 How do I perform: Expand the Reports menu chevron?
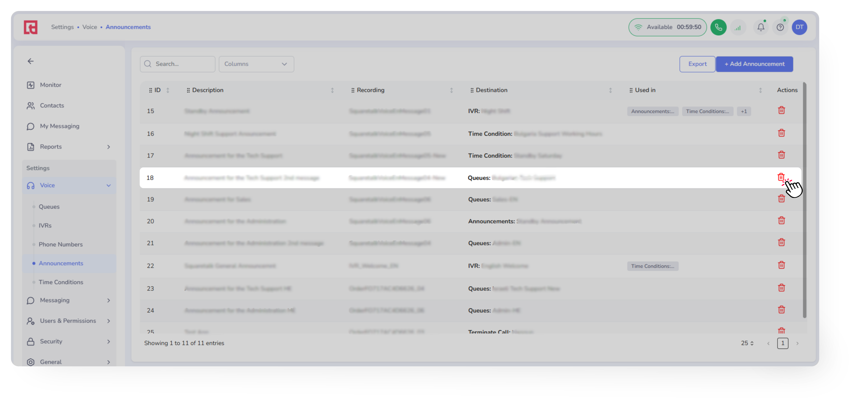point(108,147)
